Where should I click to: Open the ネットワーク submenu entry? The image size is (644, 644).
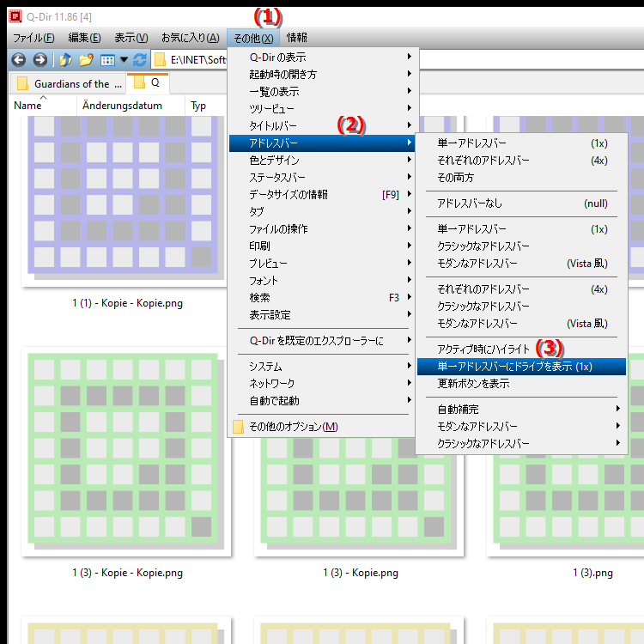point(322,384)
